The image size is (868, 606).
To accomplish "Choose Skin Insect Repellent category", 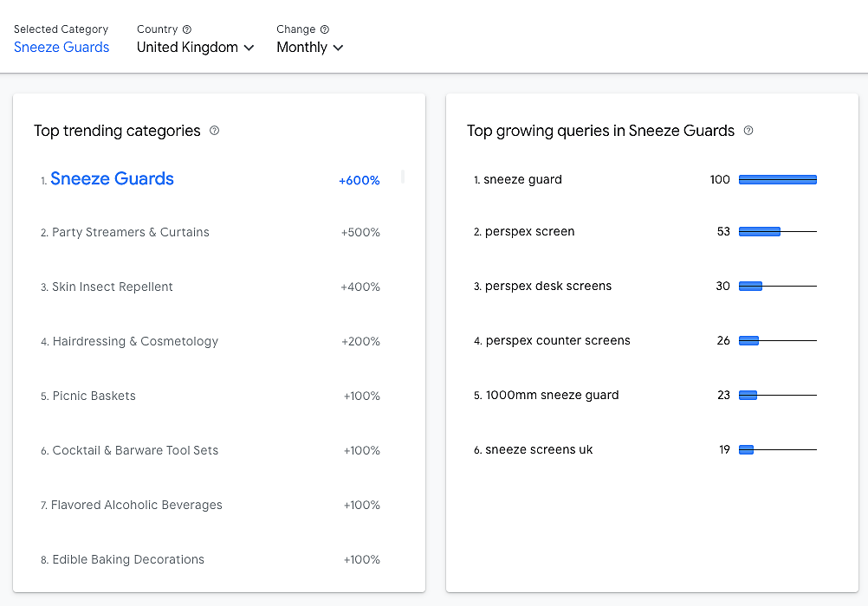I will coord(113,287).
